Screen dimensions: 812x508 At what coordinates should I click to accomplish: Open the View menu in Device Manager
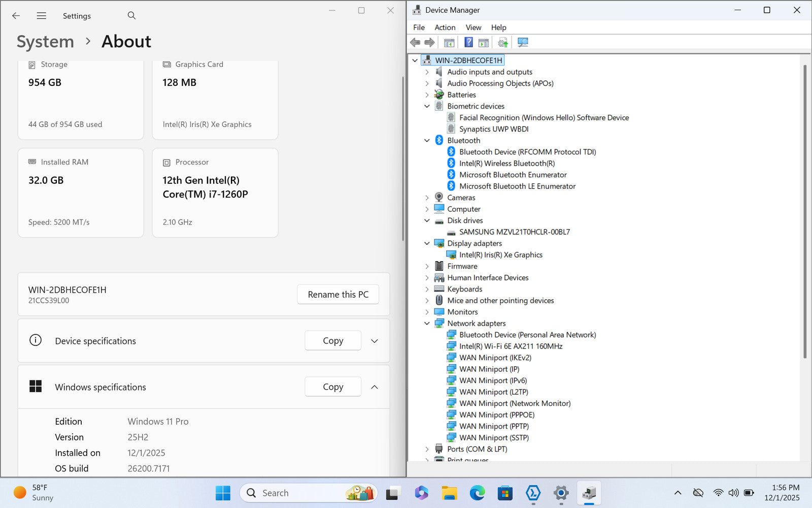point(473,27)
